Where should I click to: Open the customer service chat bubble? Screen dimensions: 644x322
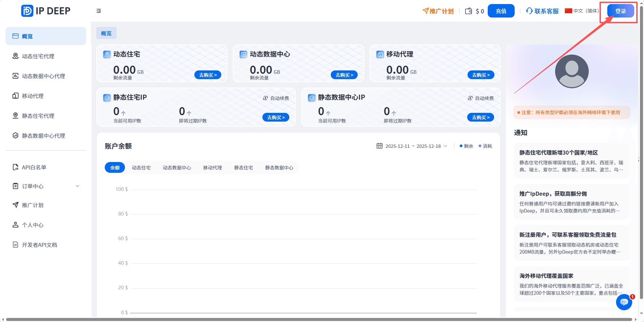[624, 302]
